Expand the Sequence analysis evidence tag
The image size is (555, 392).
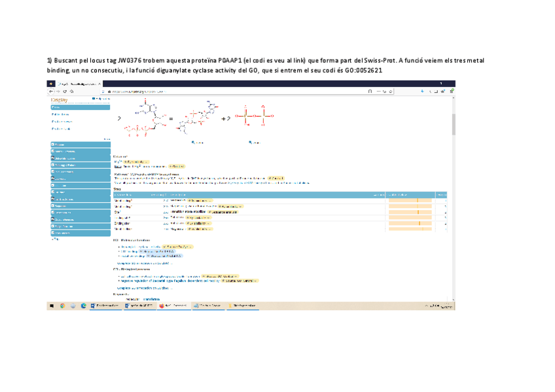[224, 212]
